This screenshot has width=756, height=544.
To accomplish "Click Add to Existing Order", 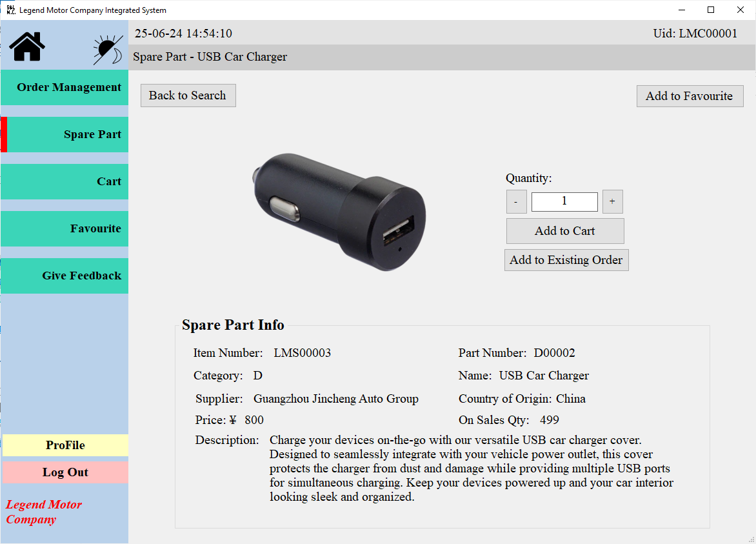I will coord(566,259).
